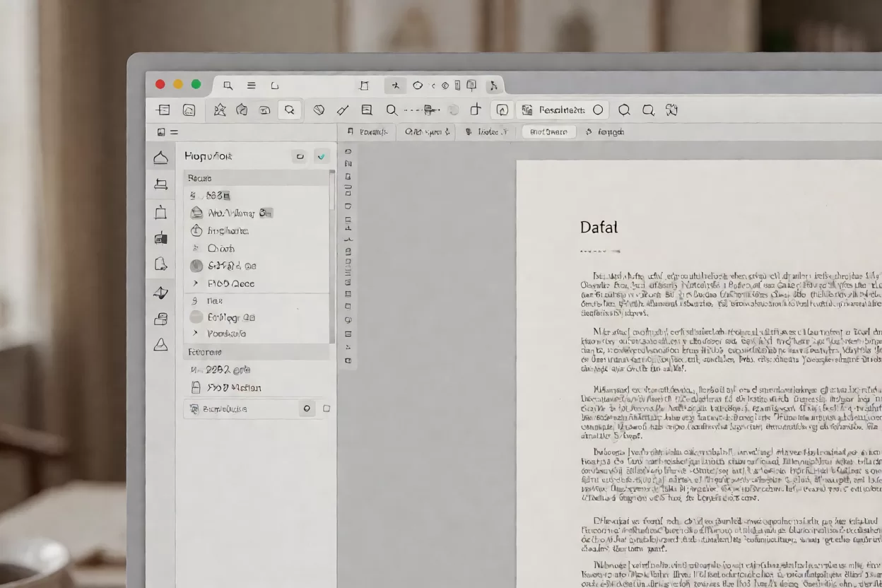Click the first panel-layout icon in the toolbar
Screen dimensions: 882x588
[163, 110]
